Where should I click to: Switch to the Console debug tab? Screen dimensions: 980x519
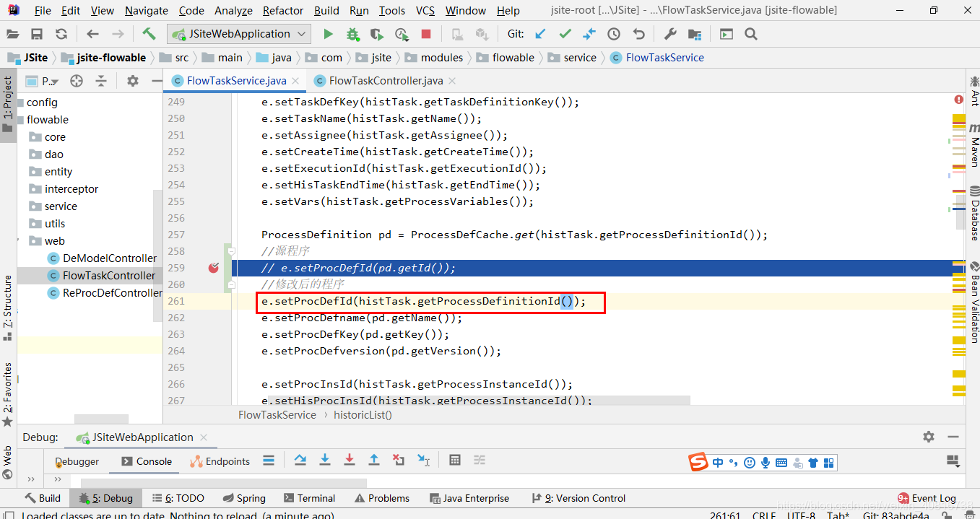(146, 461)
